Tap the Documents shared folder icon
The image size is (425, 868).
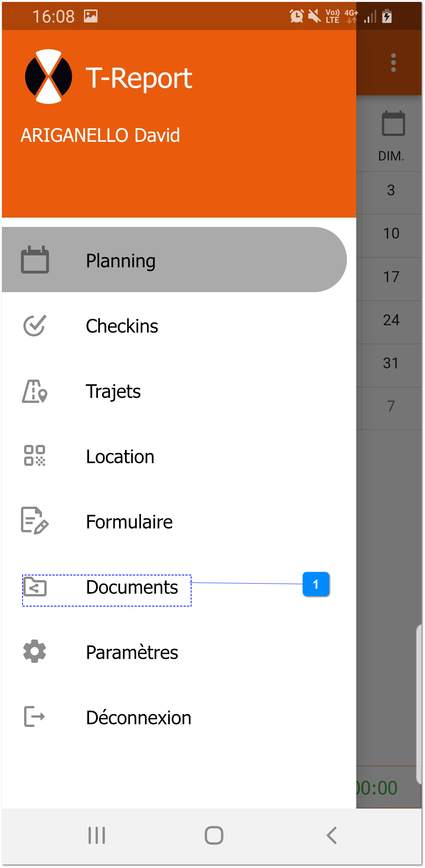click(35, 587)
